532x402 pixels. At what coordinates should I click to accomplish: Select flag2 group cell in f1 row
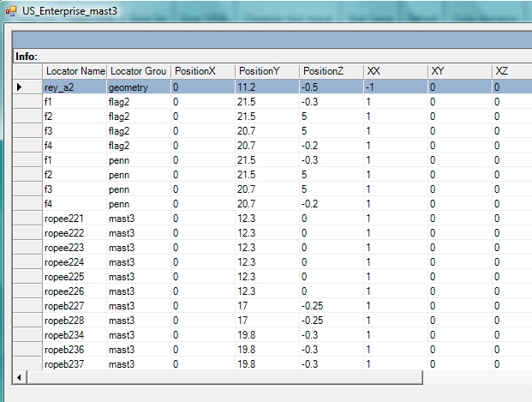(139, 102)
